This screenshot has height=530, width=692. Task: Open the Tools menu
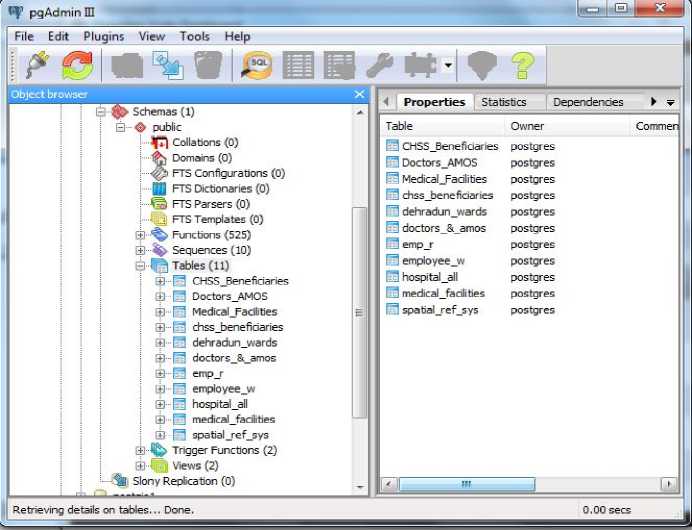(x=195, y=36)
